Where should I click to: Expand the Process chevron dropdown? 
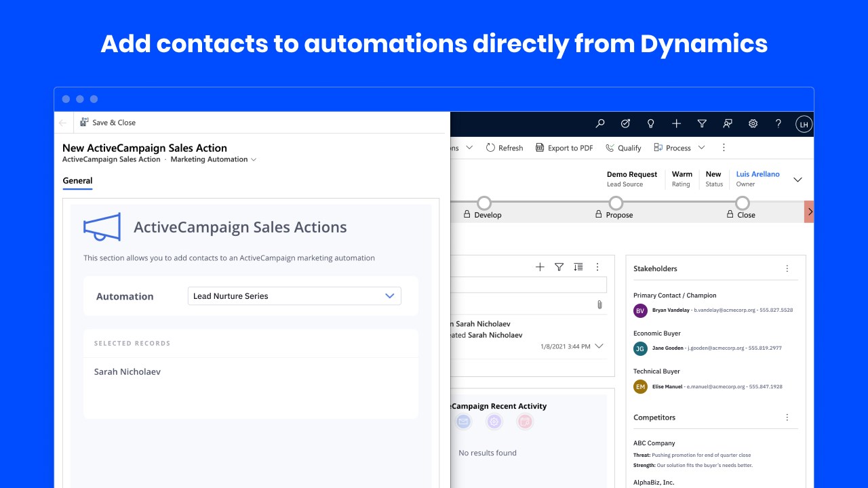point(702,148)
